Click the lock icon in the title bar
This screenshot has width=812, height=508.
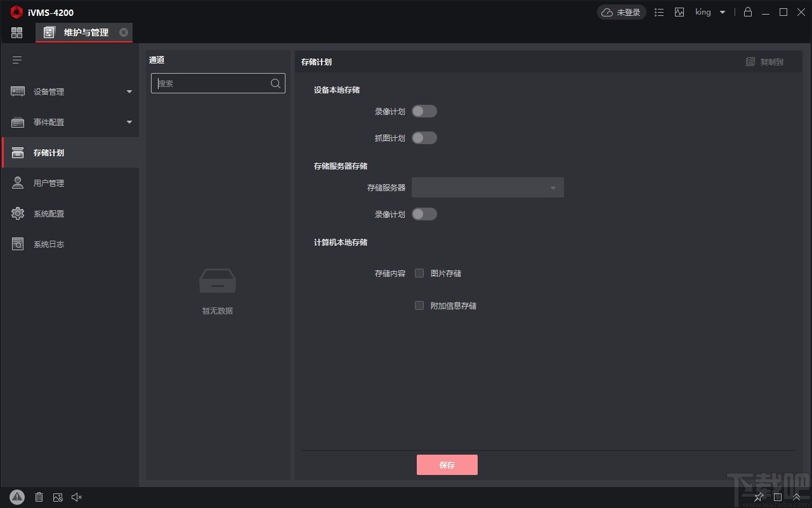747,12
